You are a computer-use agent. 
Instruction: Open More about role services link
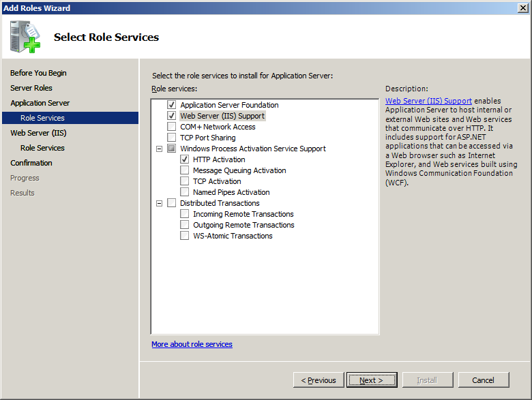(x=192, y=344)
